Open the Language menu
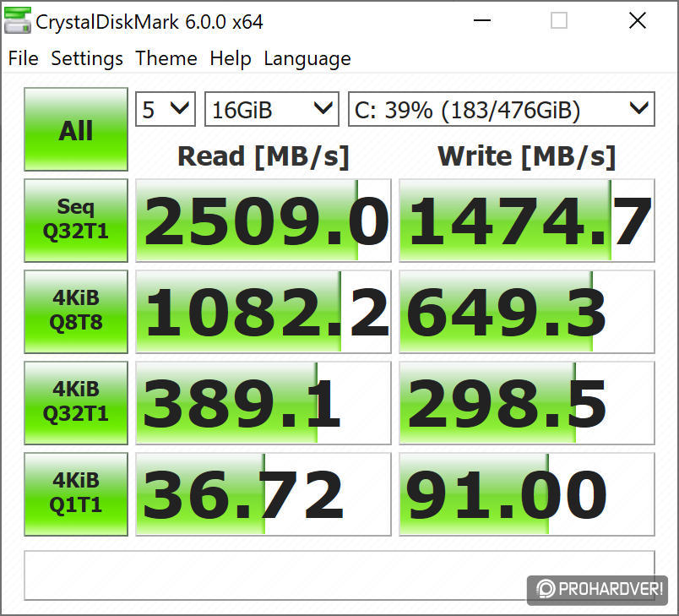679x616 pixels. 307,58
